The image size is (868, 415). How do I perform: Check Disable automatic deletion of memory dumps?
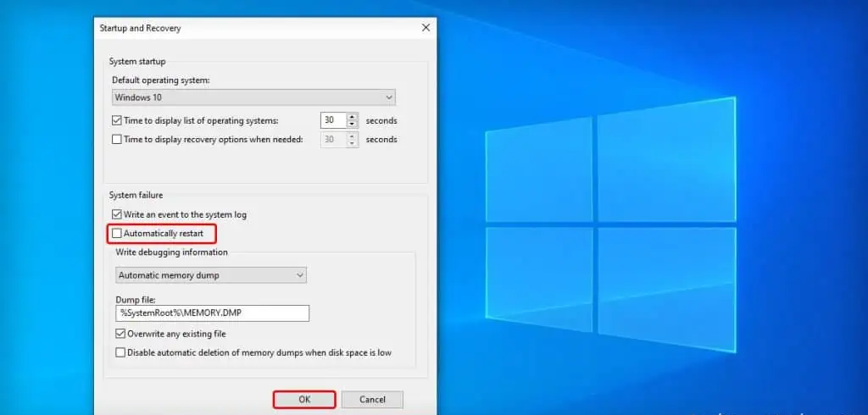(x=120, y=352)
